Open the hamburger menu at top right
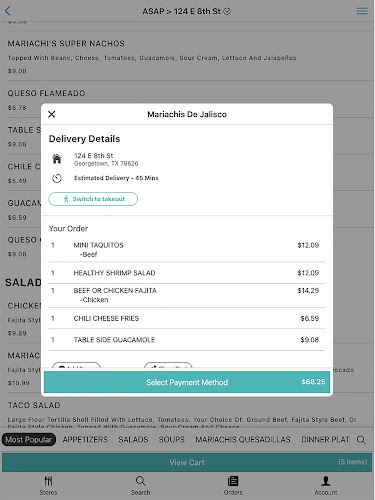 [x=362, y=11]
